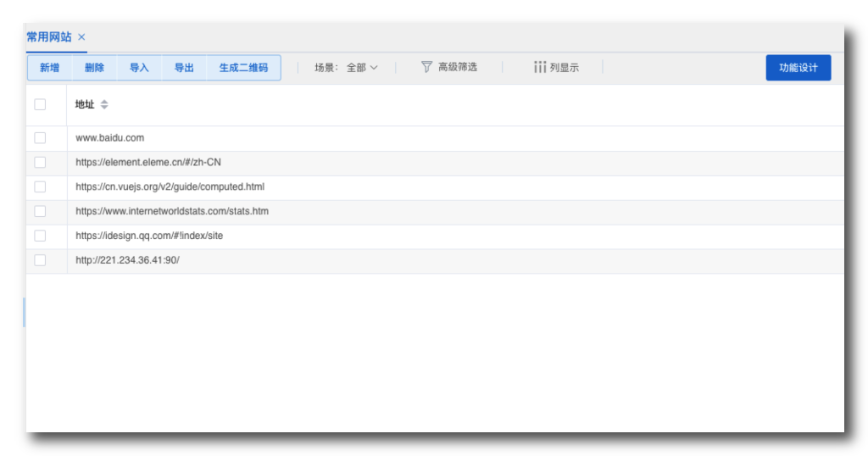
Task: Check the box for www.baidu.com
Action: point(40,138)
